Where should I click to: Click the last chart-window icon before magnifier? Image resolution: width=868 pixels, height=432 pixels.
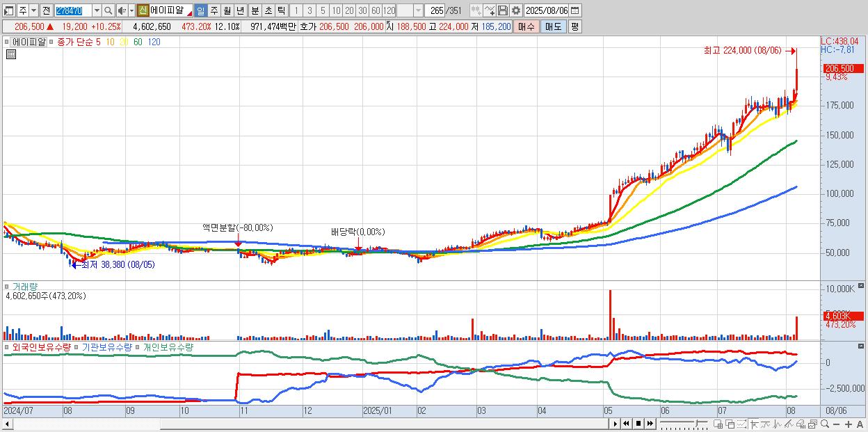tap(812, 424)
